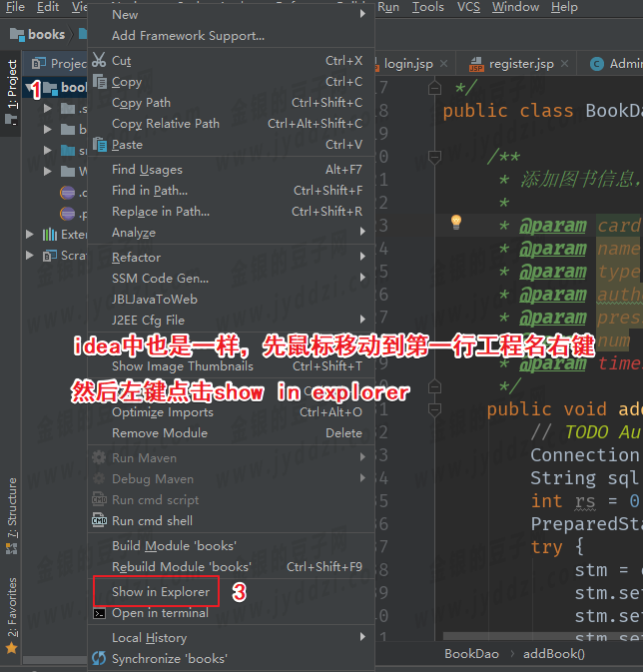Open the File menu
643x672 pixels.
click(15, 7)
